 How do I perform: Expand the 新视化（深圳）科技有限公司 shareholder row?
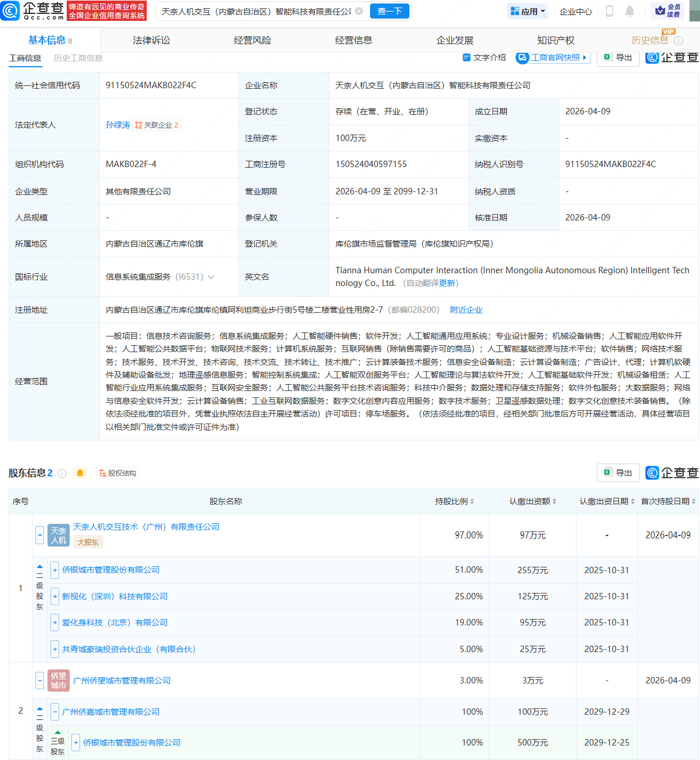[55, 596]
